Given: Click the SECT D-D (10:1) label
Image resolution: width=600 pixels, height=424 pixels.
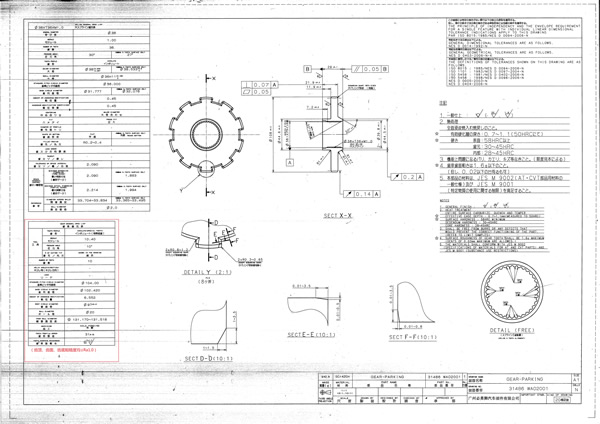Looking at the screenshot, I should tap(208, 357).
